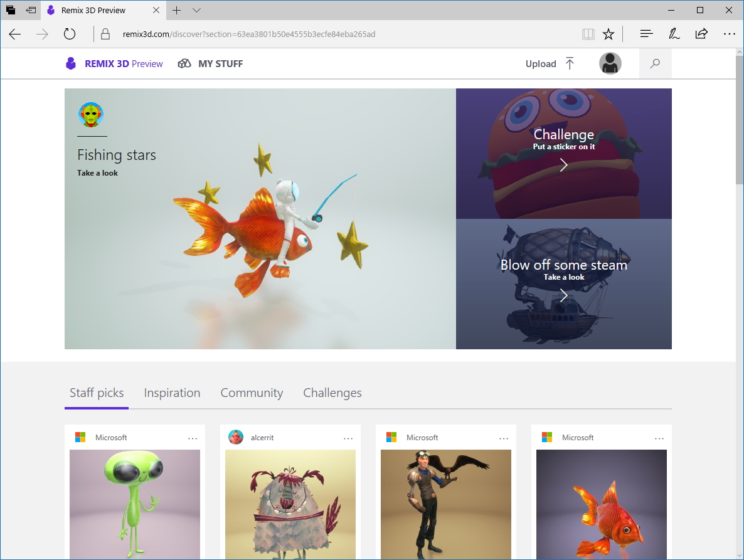Click Microsoft name on goldfish card
744x560 pixels.
[x=578, y=438]
